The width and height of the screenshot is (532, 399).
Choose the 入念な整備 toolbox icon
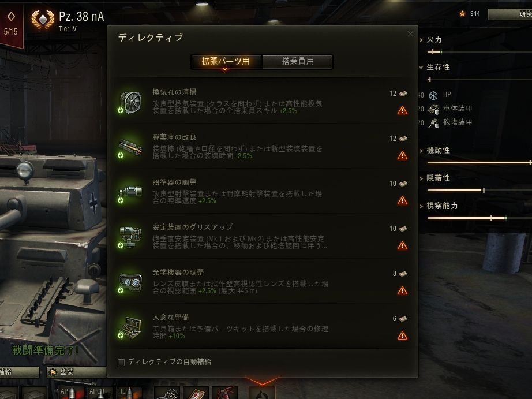tap(130, 327)
